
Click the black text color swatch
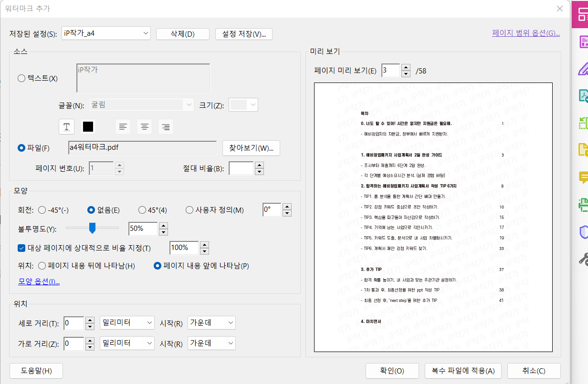tap(88, 126)
